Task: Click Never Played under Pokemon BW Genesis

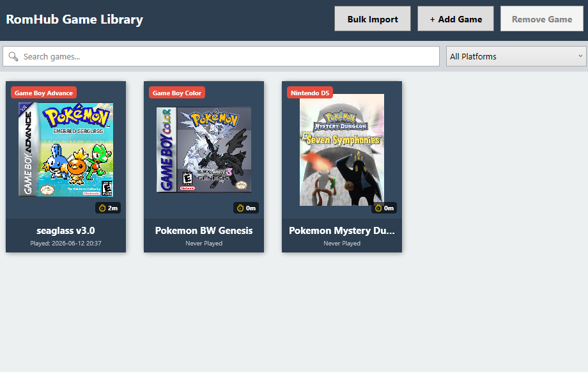Action: 204,244
